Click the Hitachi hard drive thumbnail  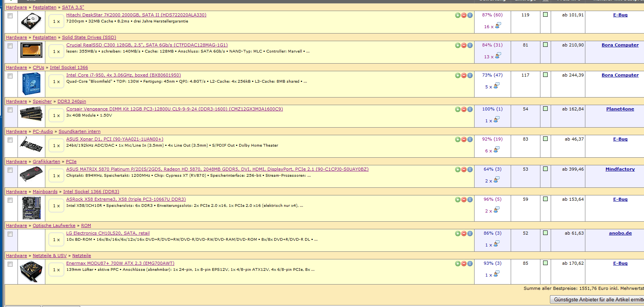[x=31, y=22]
